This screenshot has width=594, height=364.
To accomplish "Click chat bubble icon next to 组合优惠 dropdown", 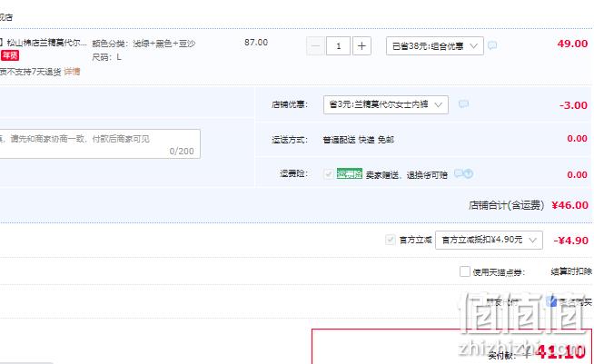I will (492, 45).
